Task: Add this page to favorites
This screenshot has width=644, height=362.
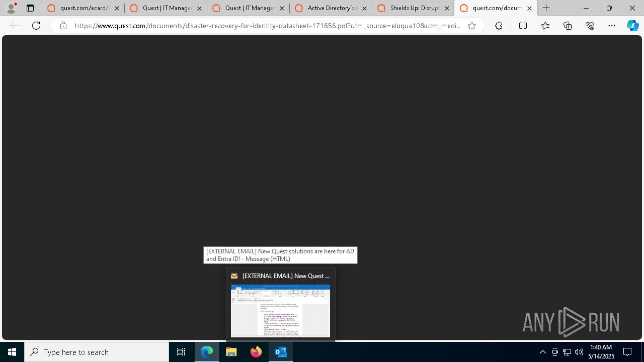Action: (472, 26)
